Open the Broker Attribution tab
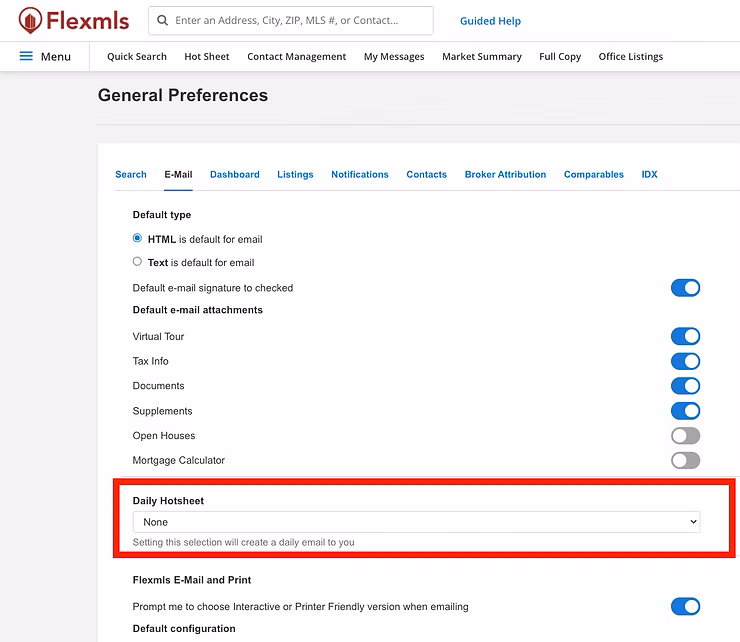740x642 pixels. point(505,174)
